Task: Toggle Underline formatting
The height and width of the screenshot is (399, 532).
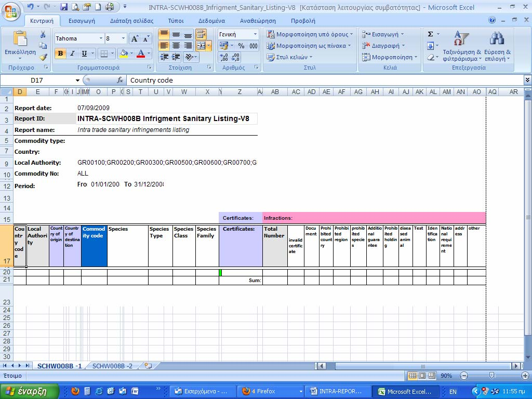Action: (84, 54)
